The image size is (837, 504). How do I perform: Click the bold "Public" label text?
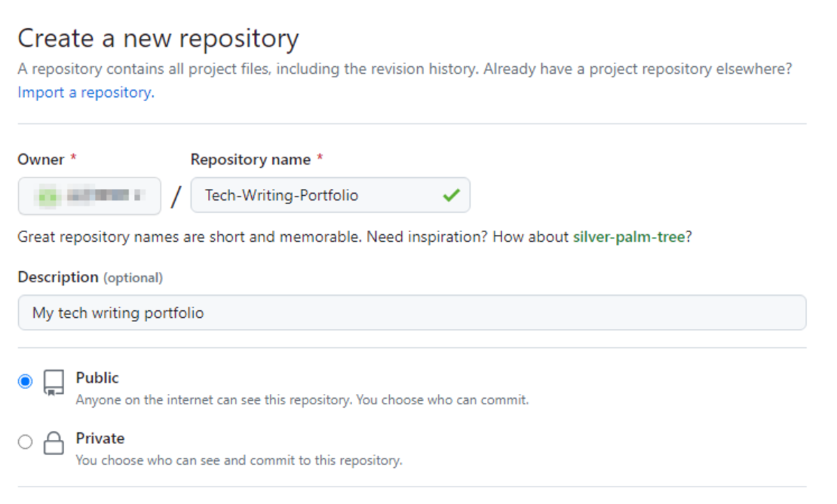point(98,378)
